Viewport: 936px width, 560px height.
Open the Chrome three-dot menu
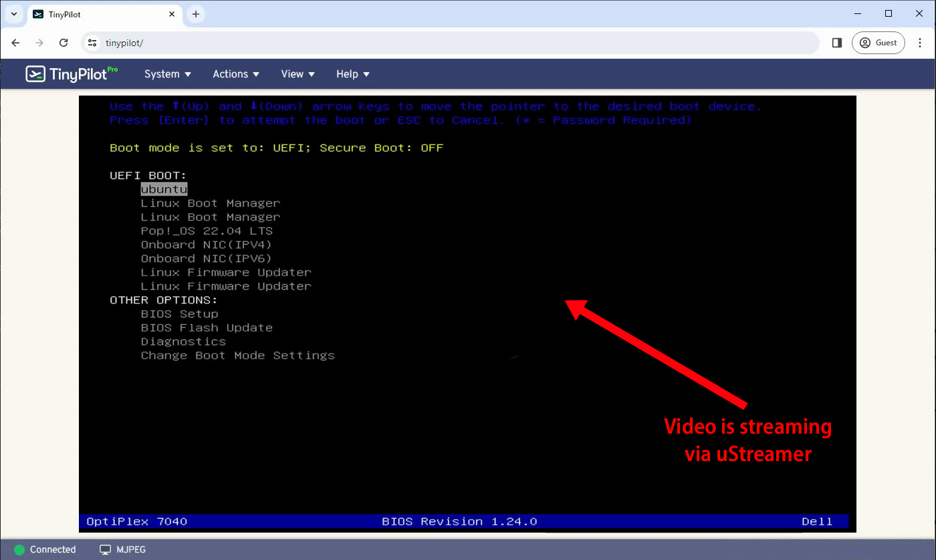[x=920, y=43]
